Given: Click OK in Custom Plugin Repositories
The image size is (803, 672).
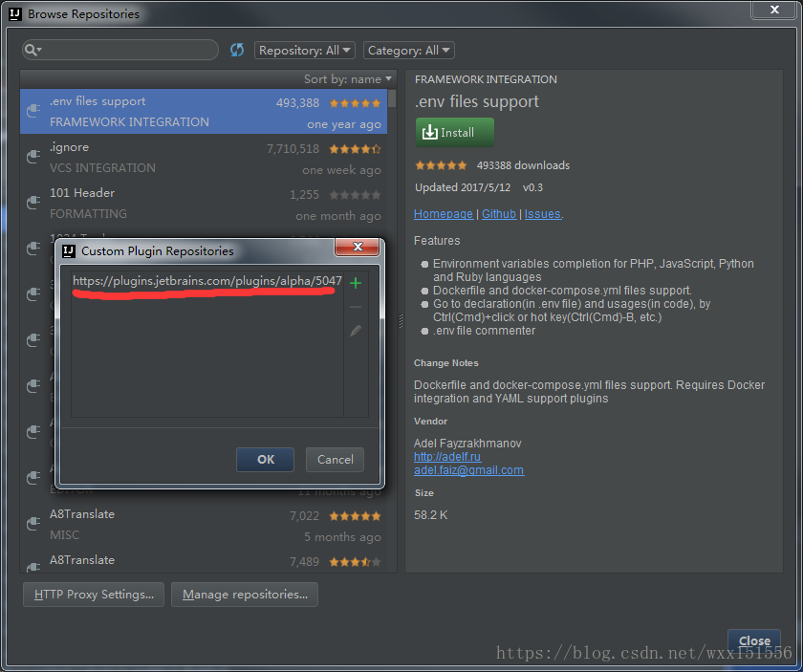Looking at the screenshot, I should coord(266,460).
